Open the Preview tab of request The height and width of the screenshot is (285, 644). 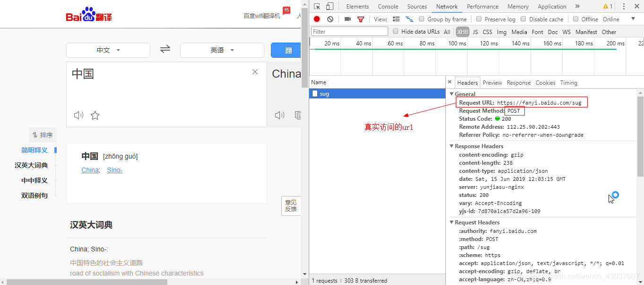click(x=492, y=82)
